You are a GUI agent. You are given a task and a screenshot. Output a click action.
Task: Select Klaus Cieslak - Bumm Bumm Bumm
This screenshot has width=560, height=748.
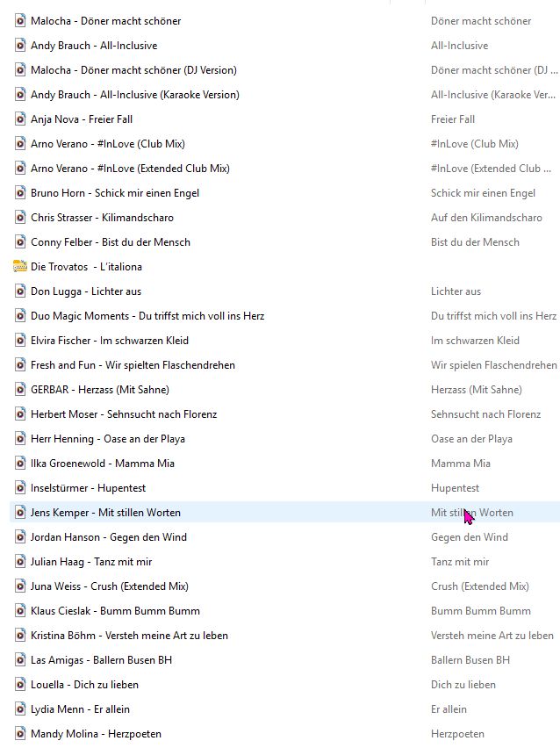pos(115,610)
